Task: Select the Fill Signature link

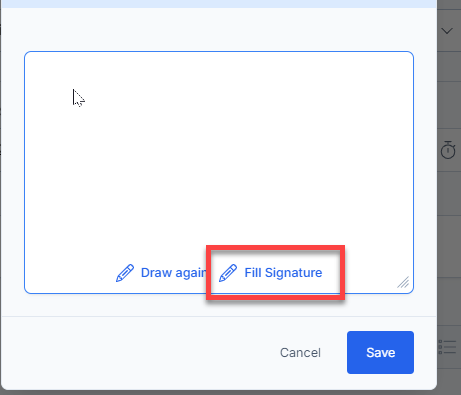Action: click(x=271, y=273)
